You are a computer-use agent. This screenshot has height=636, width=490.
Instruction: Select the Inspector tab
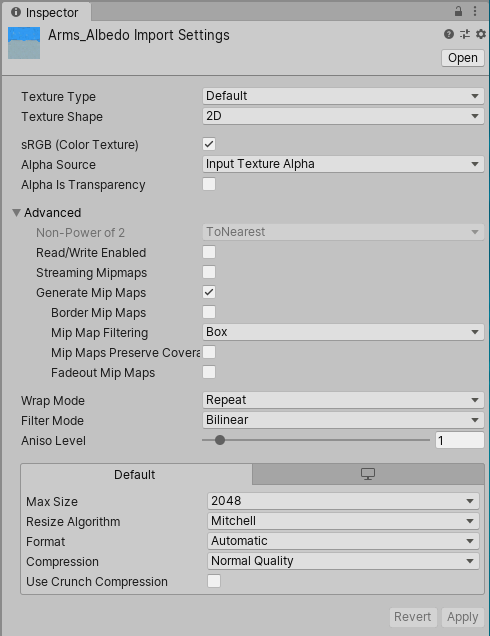coord(46,12)
